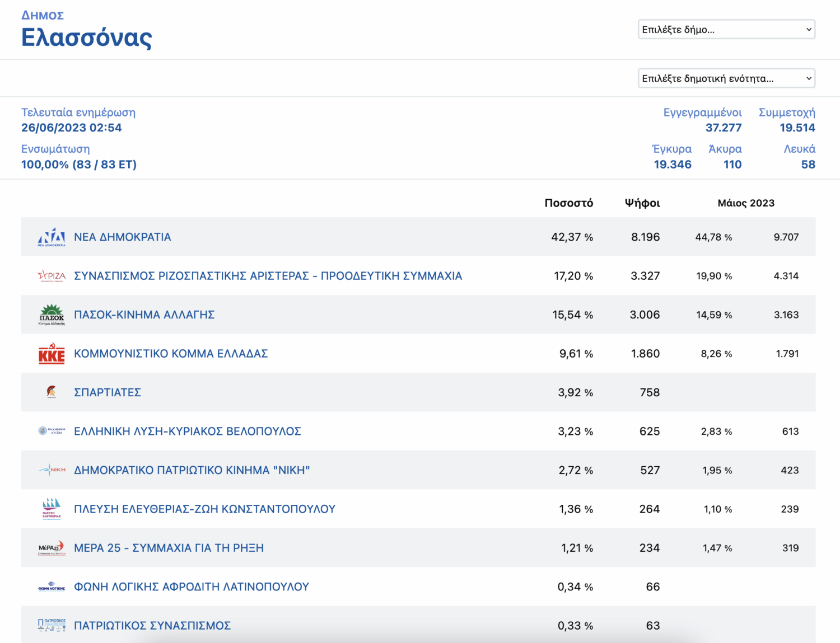Click the Ελασσόνας municipality heading
Viewport: 840px width, 643px height.
87,37
